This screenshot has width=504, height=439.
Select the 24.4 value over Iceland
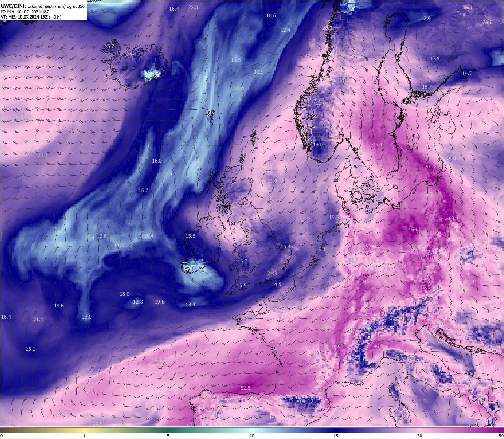(x=131, y=55)
